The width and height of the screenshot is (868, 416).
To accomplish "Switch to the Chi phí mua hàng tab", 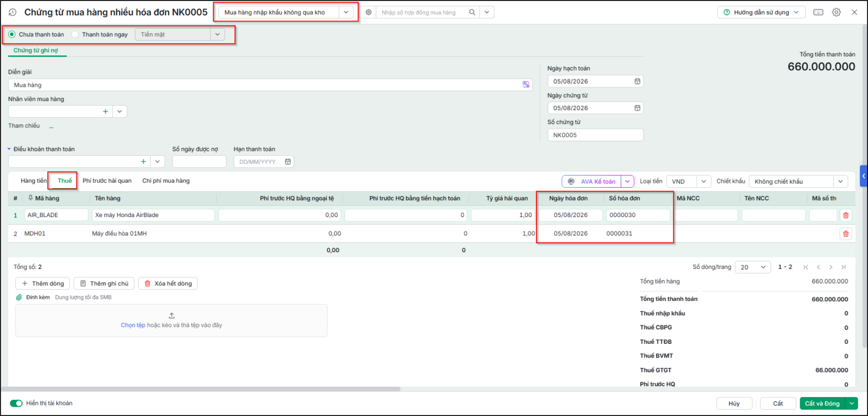I will click(166, 181).
